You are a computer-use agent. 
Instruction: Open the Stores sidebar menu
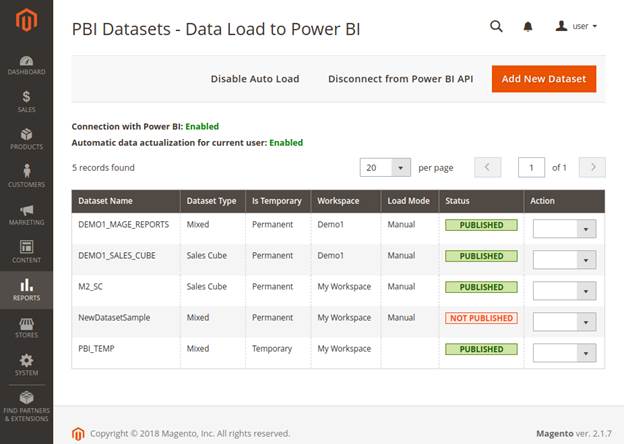(x=26, y=328)
